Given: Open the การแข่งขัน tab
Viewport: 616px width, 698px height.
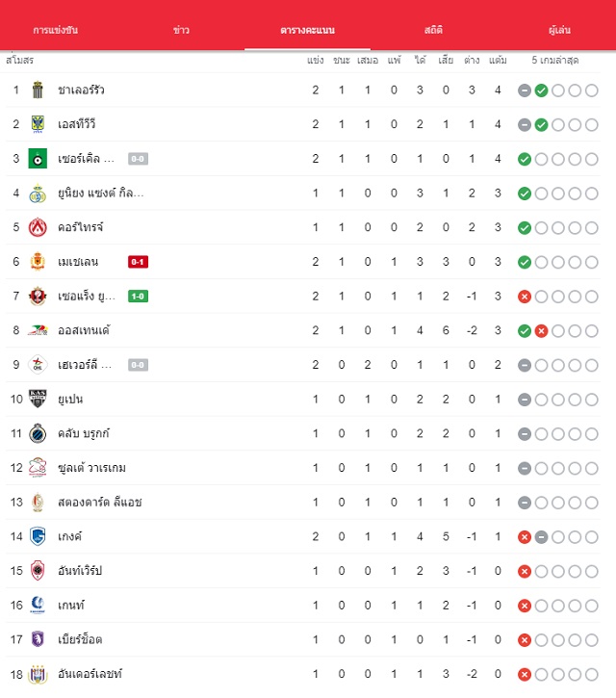Looking at the screenshot, I should (56, 30).
